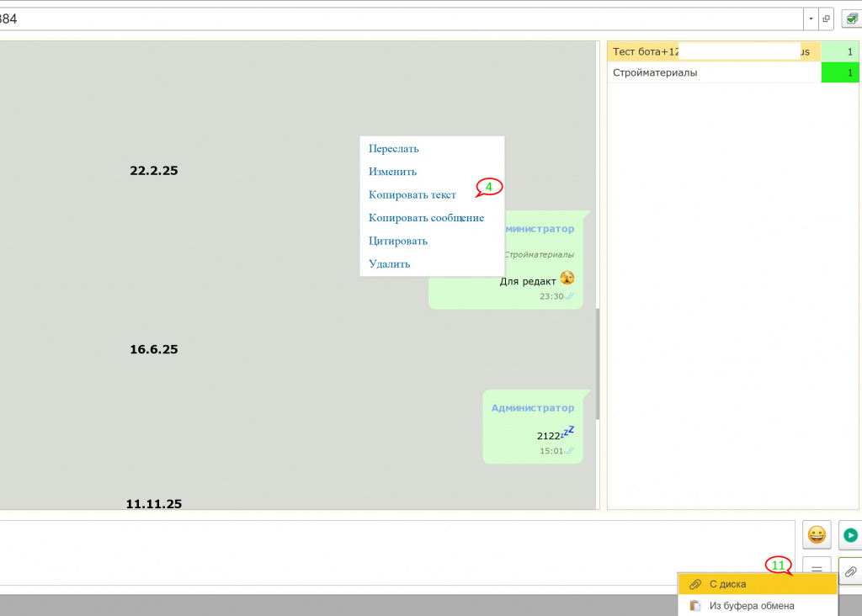Click the '22.2.25' date separator

point(154,170)
